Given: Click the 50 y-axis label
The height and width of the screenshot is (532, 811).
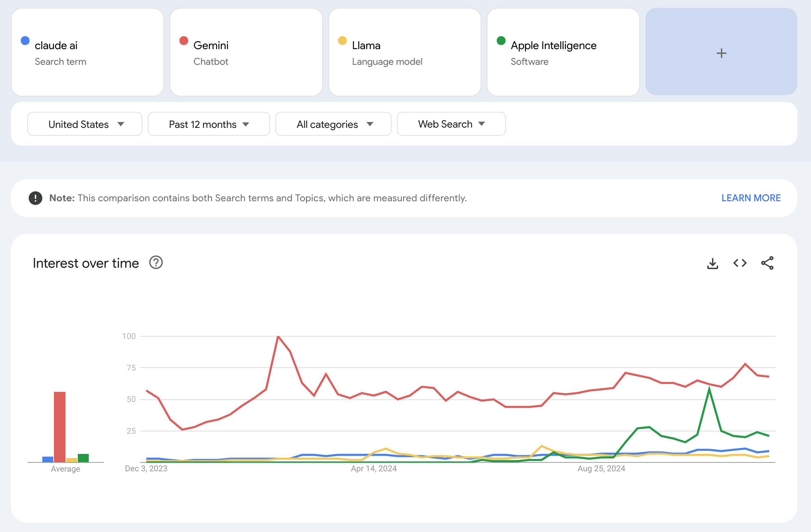Looking at the screenshot, I should (x=131, y=399).
